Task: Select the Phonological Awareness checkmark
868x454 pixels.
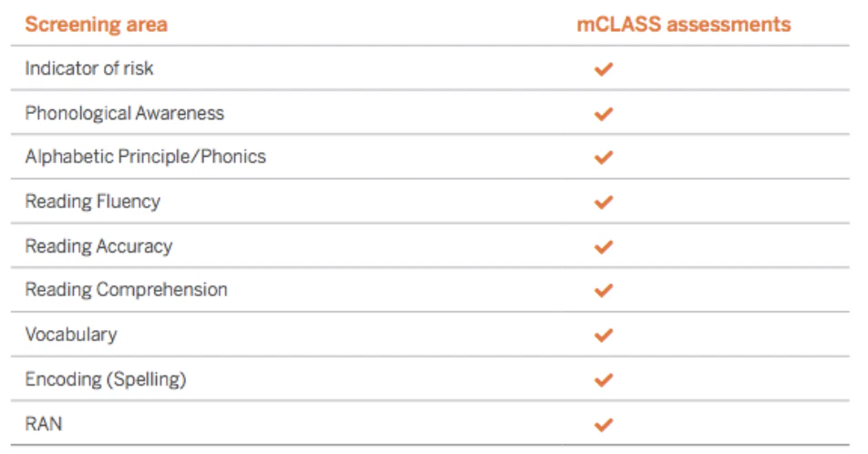Action: pos(603,114)
